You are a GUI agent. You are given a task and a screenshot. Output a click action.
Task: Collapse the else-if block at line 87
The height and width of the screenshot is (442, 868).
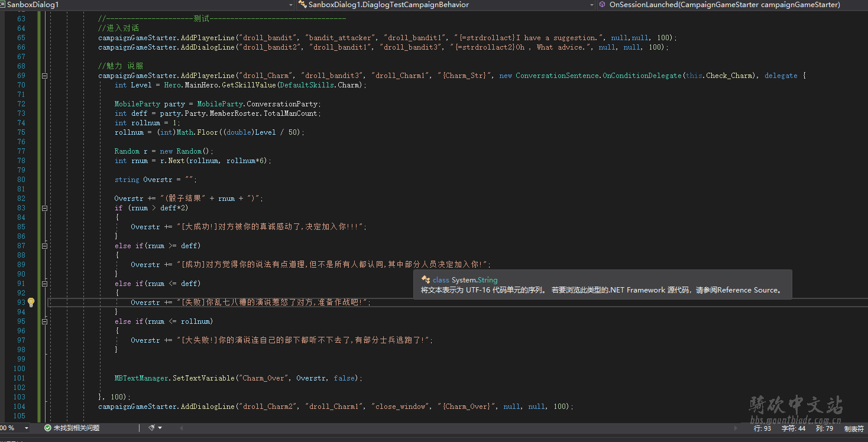(44, 246)
